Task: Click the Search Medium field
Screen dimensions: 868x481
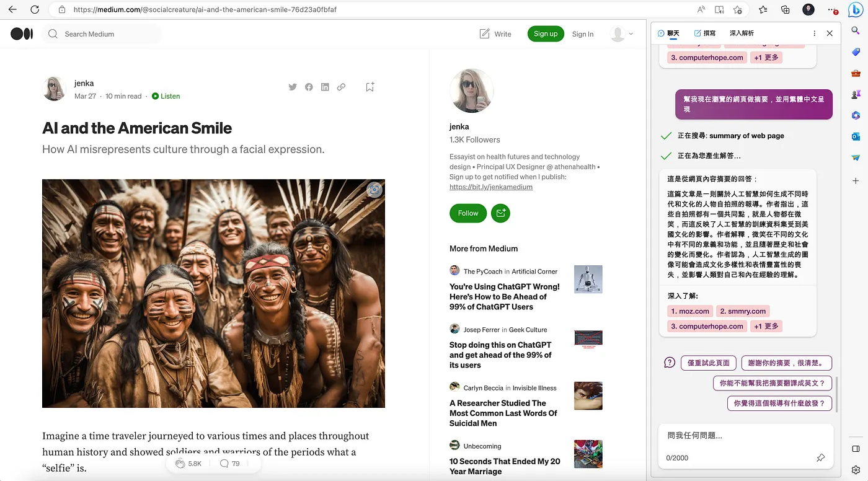Action: coord(102,34)
